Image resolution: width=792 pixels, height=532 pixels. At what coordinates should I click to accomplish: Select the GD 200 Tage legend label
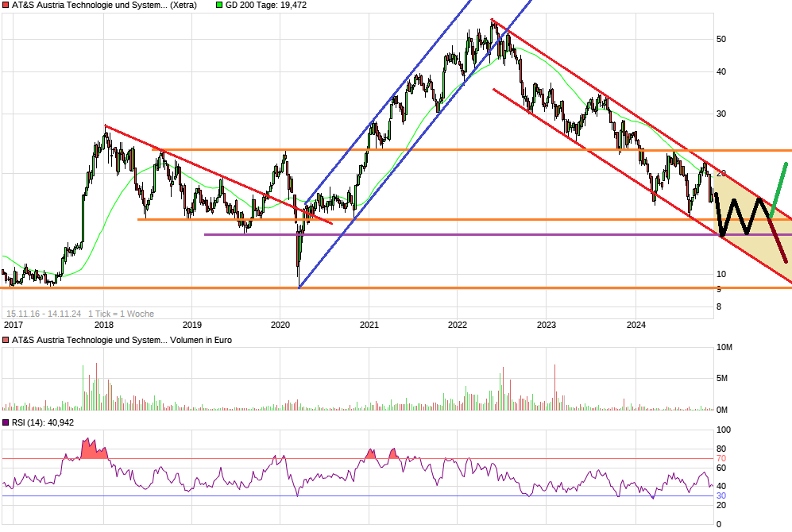(x=266, y=5)
